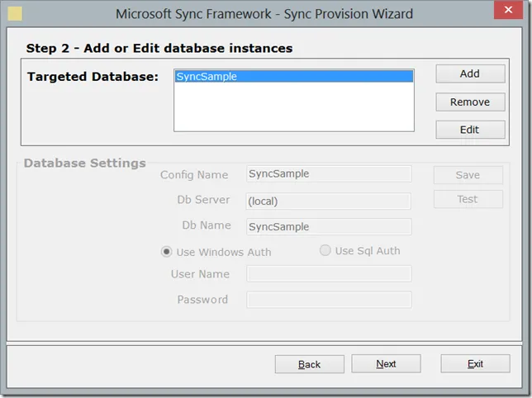Image resolution: width=532 pixels, height=398 pixels.
Task: Focus the Config Name field
Action: [x=329, y=174]
